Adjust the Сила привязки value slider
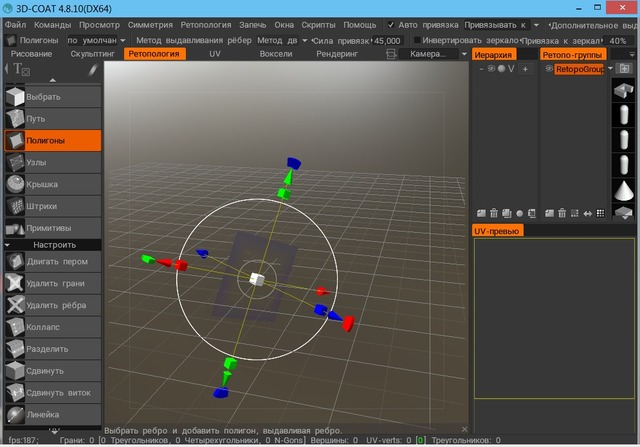Viewport: 640px width, 447px height. [x=386, y=40]
